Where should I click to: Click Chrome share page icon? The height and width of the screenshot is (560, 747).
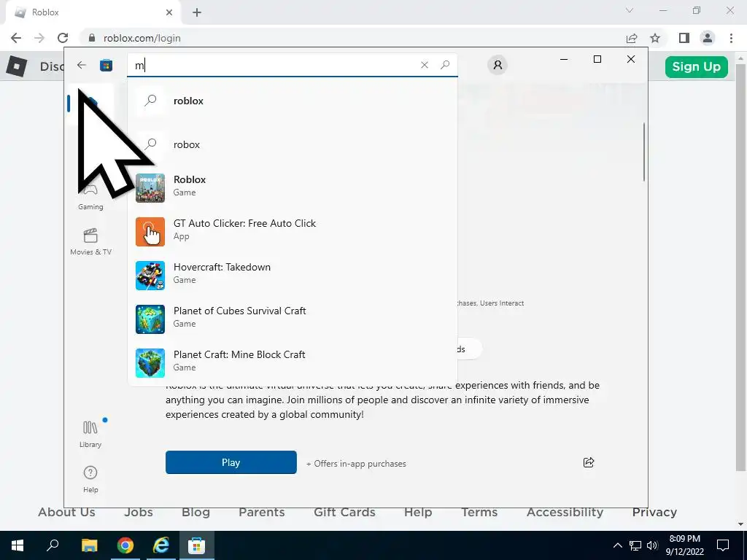[x=632, y=38]
